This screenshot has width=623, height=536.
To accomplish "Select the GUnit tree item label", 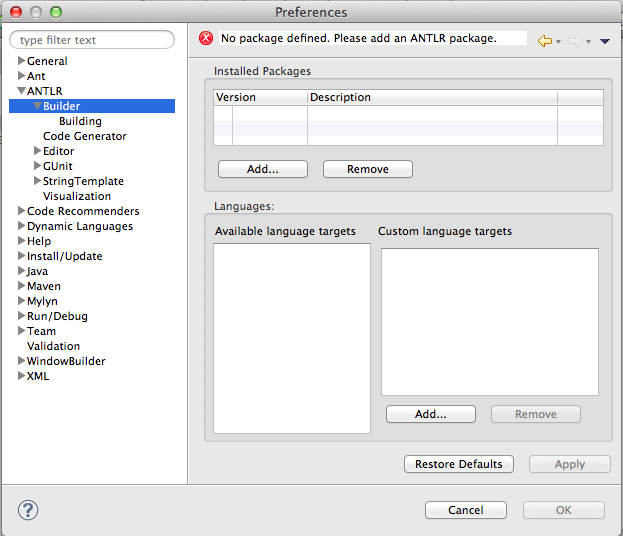I will click(58, 166).
